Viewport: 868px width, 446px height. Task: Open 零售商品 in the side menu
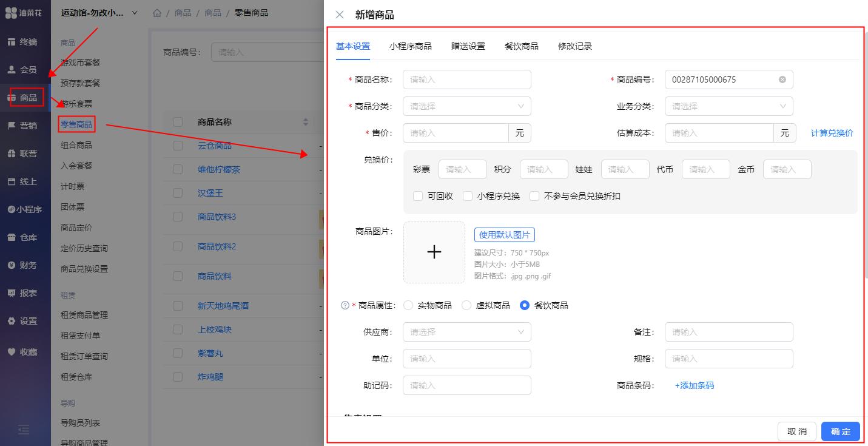click(x=77, y=124)
